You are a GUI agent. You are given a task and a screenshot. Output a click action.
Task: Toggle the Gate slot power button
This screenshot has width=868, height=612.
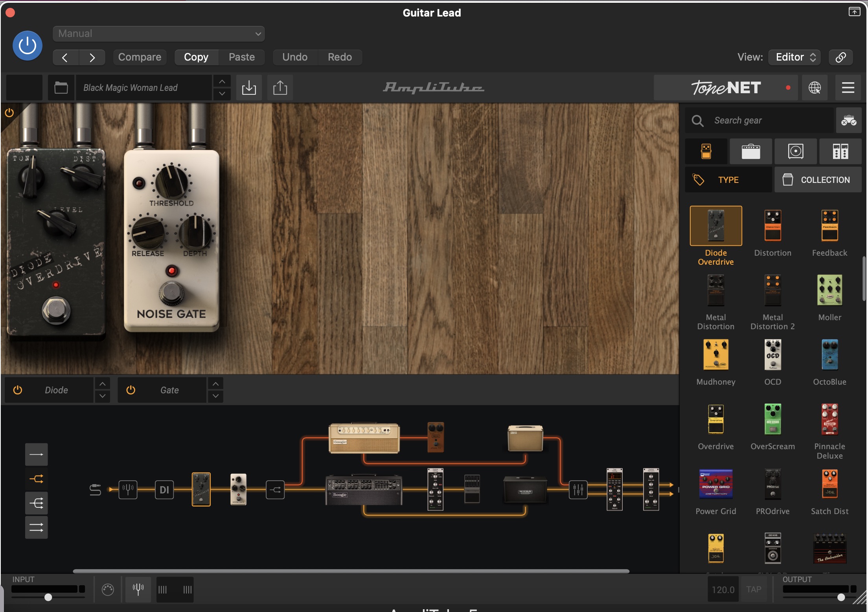[131, 390]
